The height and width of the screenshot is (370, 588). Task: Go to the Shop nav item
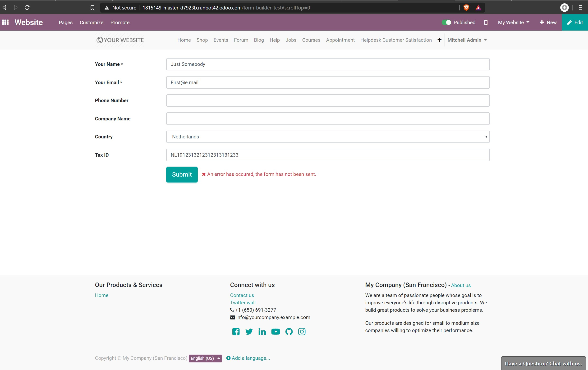pyautogui.click(x=202, y=40)
